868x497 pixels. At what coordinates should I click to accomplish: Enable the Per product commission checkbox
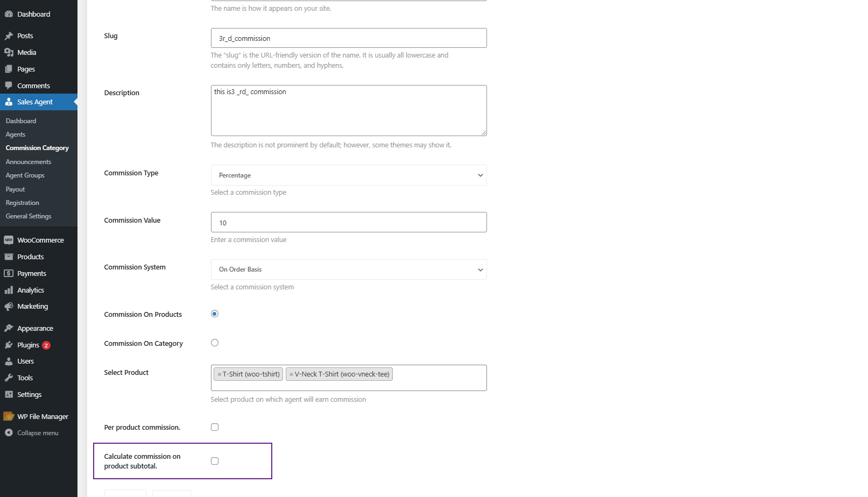tap(215, 427)
